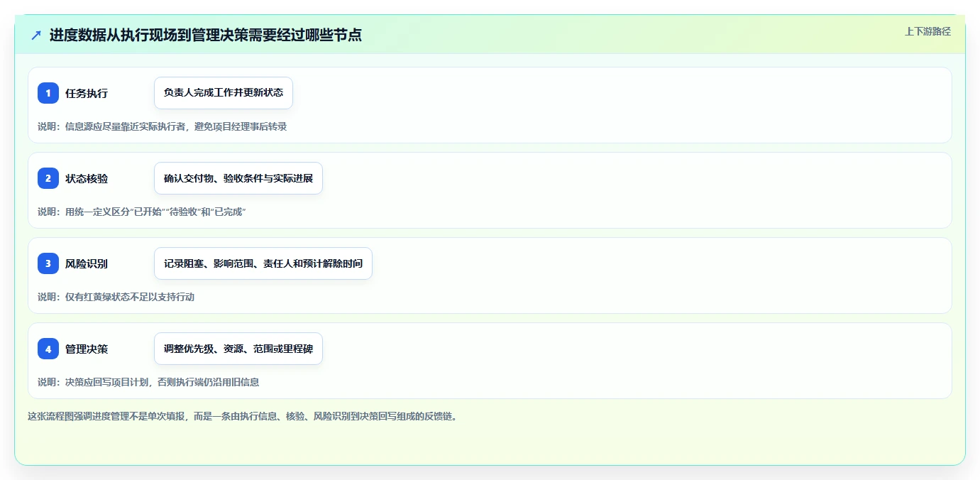Click the note 仅有红黄绿状态不足以支持行动

pos(130,297)
